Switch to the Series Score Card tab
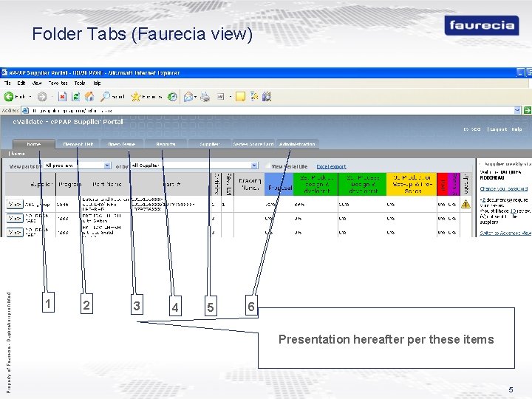Viewport: 532px width, 399px height. [x=253, y=144]
